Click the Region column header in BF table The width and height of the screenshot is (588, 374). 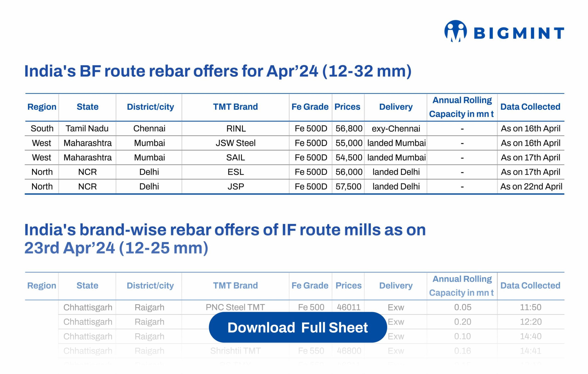42,107
